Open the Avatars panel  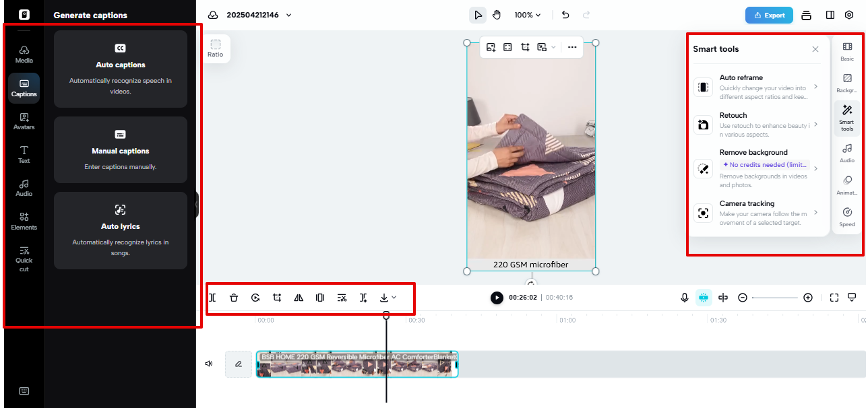tap(24, 121)
